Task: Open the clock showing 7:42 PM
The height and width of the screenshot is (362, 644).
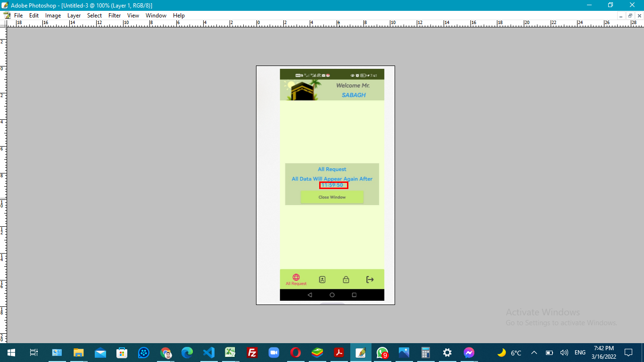Action: click(x=604, y=353)
